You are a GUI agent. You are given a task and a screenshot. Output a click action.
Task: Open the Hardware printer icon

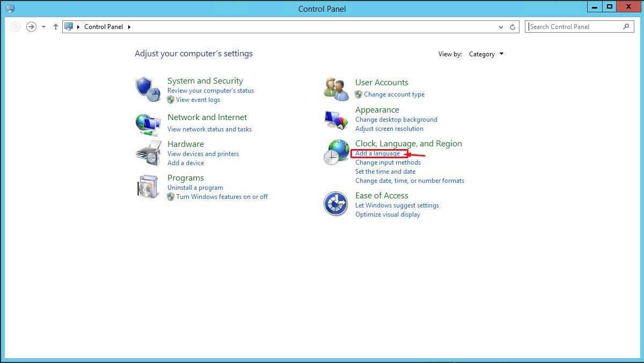pyautogui.click(x=148, y=153)
